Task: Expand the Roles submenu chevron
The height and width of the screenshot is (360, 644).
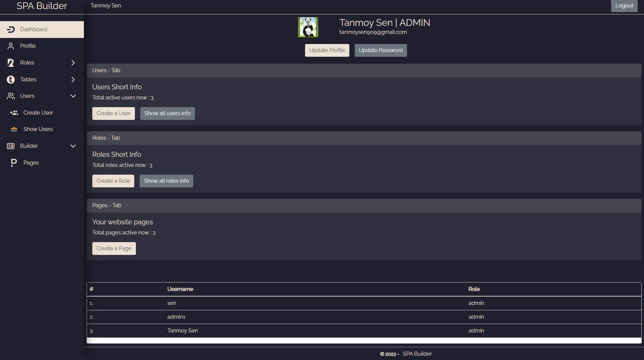Action: (73, 63)
